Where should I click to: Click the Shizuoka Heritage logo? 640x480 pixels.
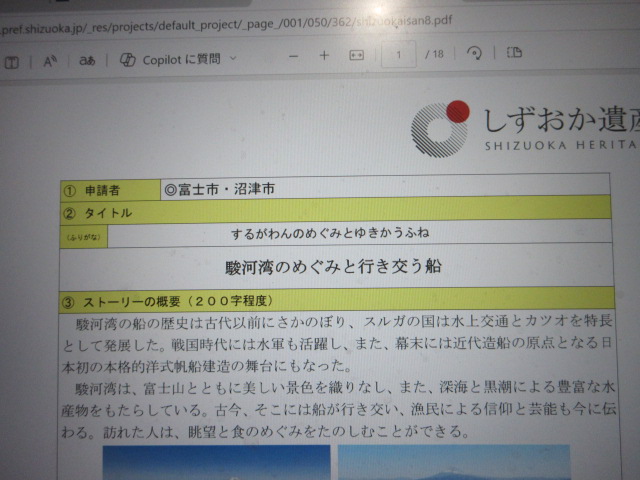coord(440,128)
